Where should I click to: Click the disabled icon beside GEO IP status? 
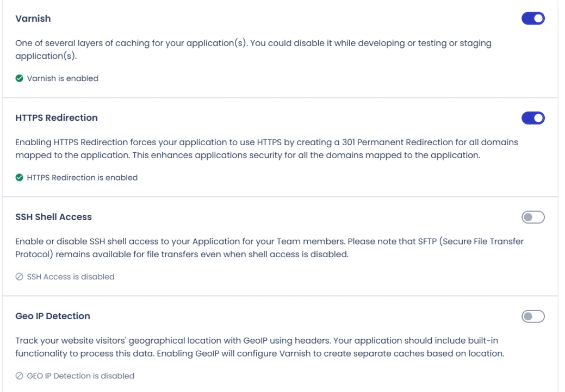coord(20,376)
